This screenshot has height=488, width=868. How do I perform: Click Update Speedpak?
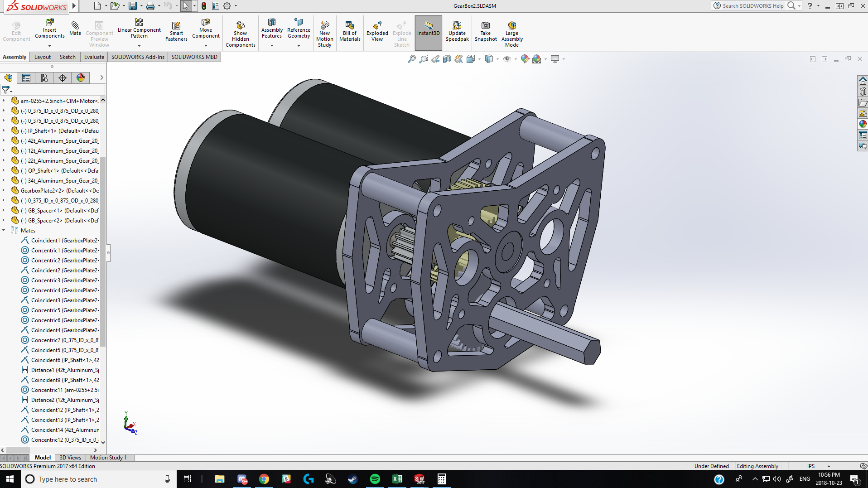tap(457, 31)
